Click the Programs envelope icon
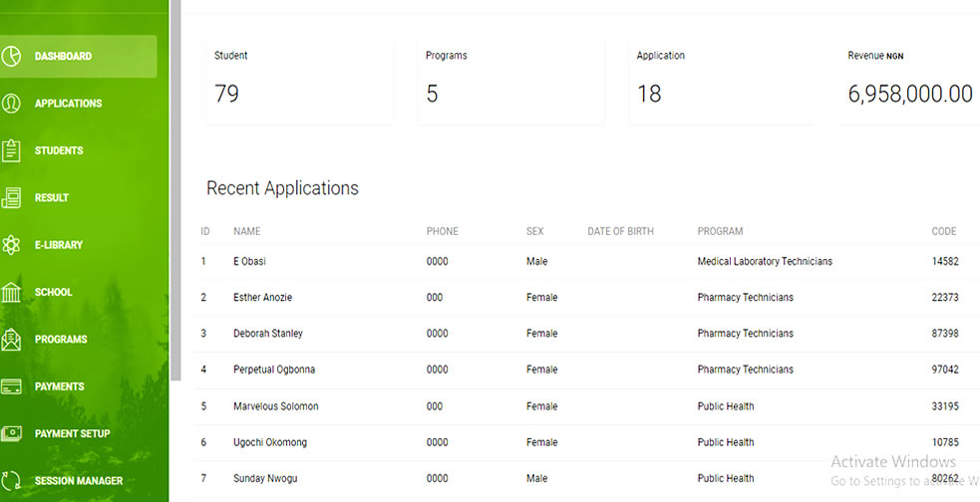The image size is (980, 502). (x=11, y=340)
